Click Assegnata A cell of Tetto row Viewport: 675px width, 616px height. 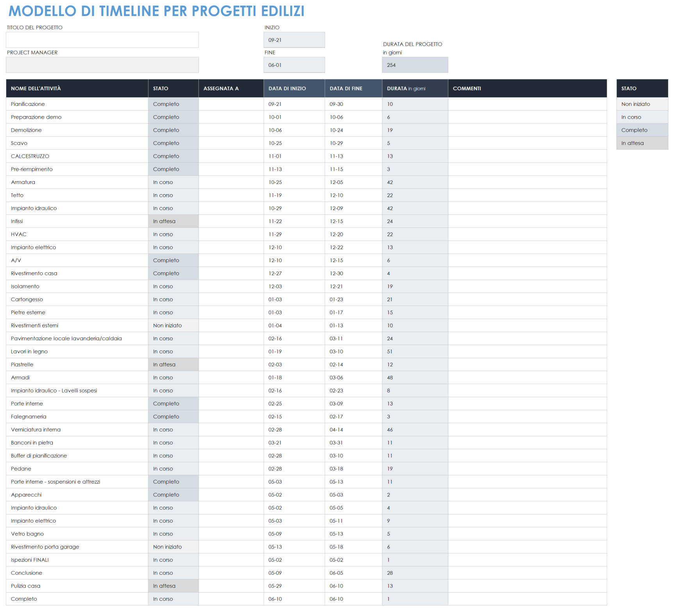coord(231,195)
